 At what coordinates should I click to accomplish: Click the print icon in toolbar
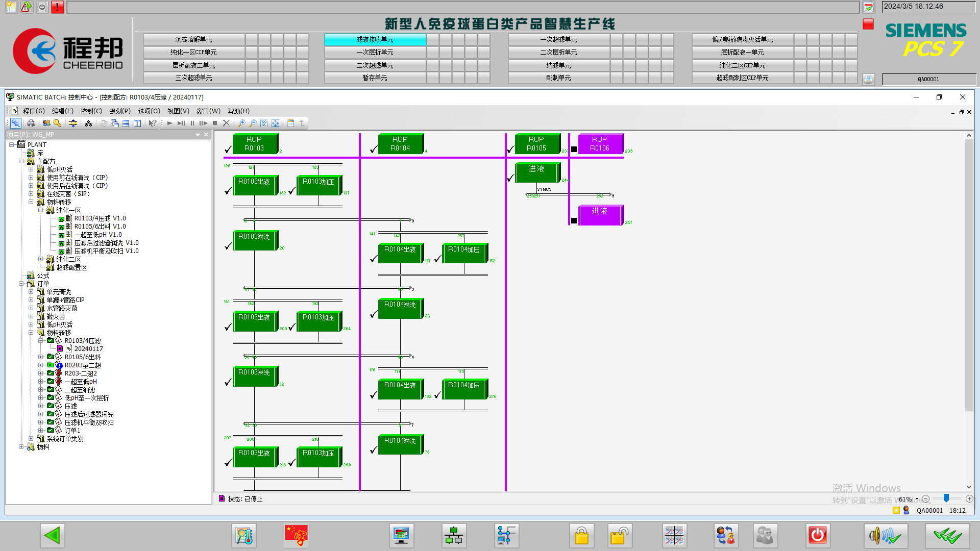pyautogui.click(x=31, y=123)
